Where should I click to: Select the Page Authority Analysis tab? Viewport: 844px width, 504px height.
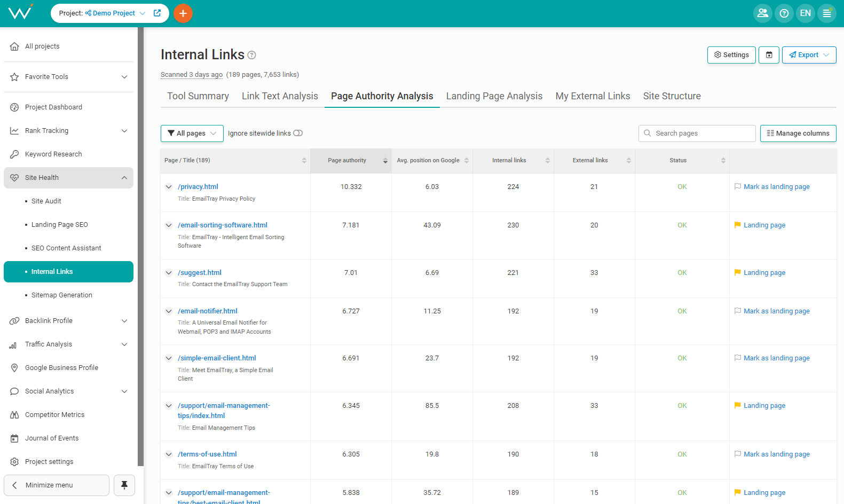click(382, 96)
